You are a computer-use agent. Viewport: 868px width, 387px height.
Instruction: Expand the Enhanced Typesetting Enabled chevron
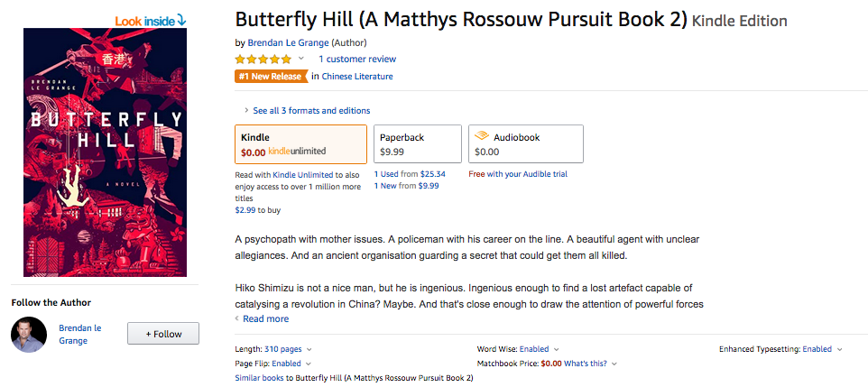840,349
